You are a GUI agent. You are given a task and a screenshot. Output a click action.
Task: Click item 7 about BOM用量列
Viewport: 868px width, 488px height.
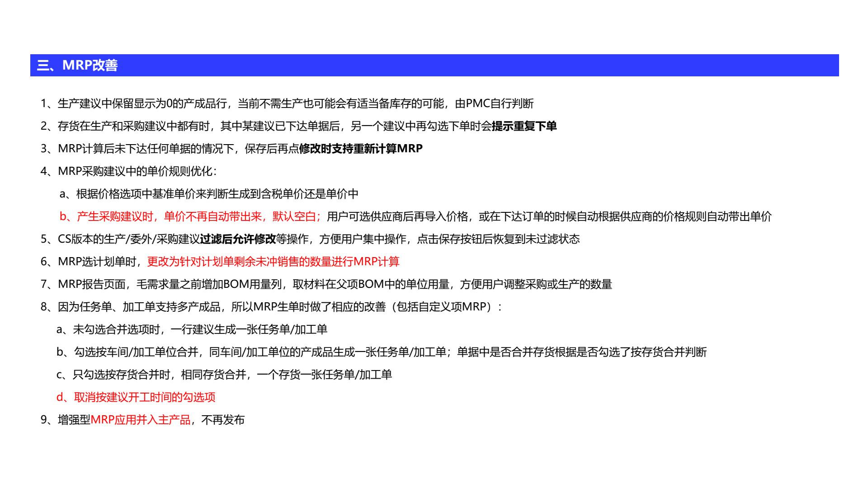pos(325,284)
